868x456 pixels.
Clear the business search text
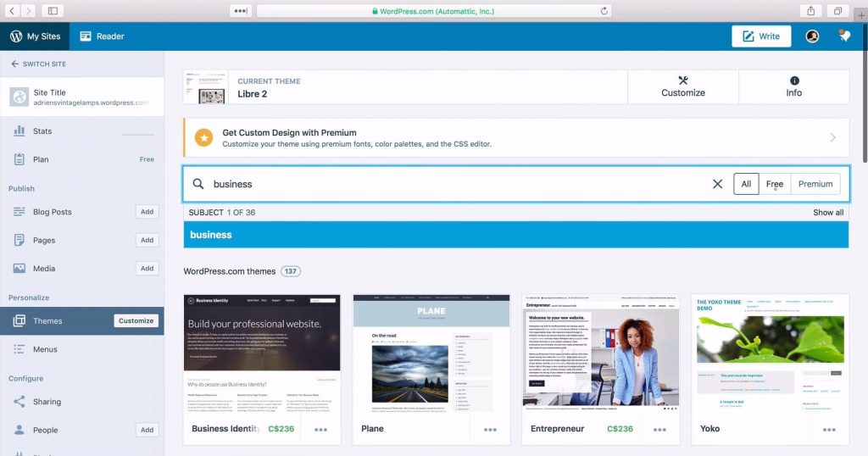717,184
